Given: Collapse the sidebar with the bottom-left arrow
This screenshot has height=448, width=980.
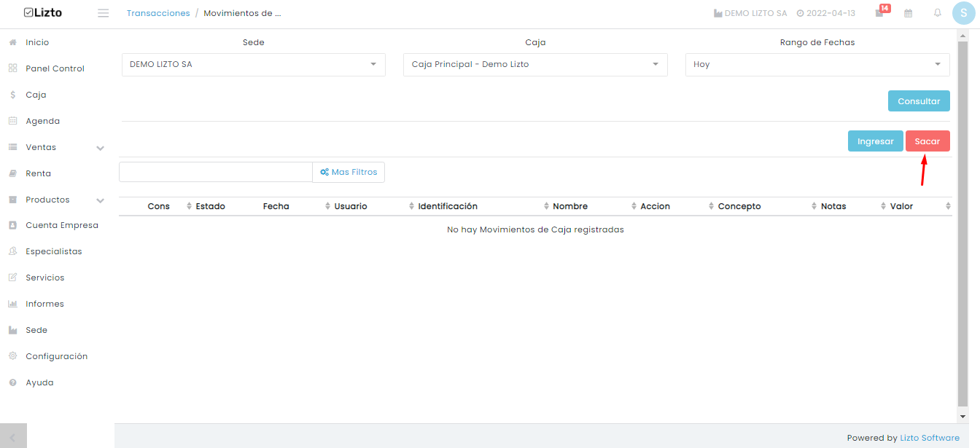Looking at the screenshot, I should tap(13, 436).
